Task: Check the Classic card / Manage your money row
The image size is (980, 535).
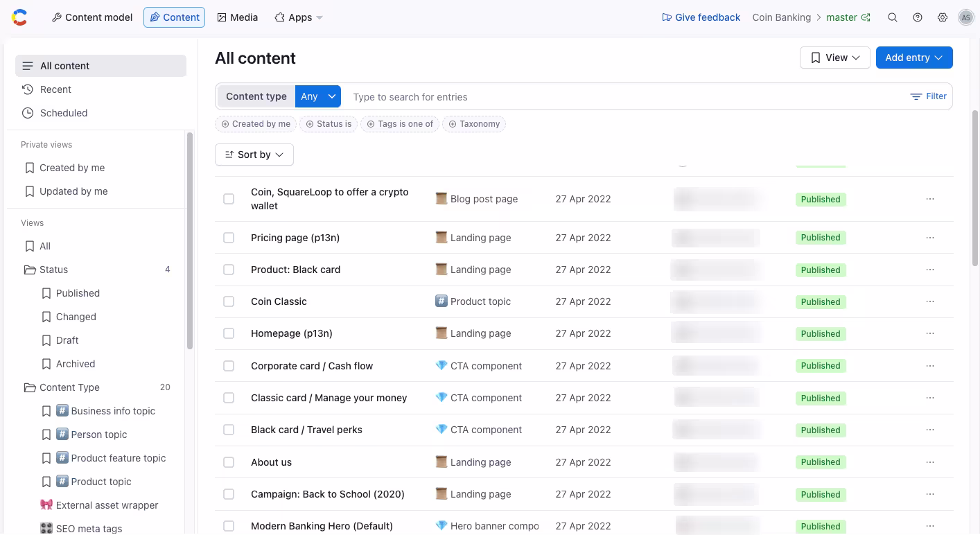Action: click(229, 398)
